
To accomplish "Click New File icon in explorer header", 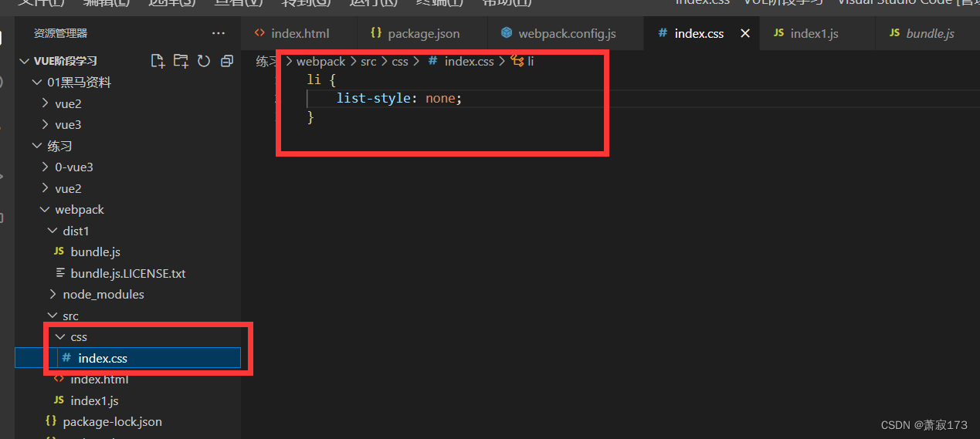I will [x=158, y=61].
